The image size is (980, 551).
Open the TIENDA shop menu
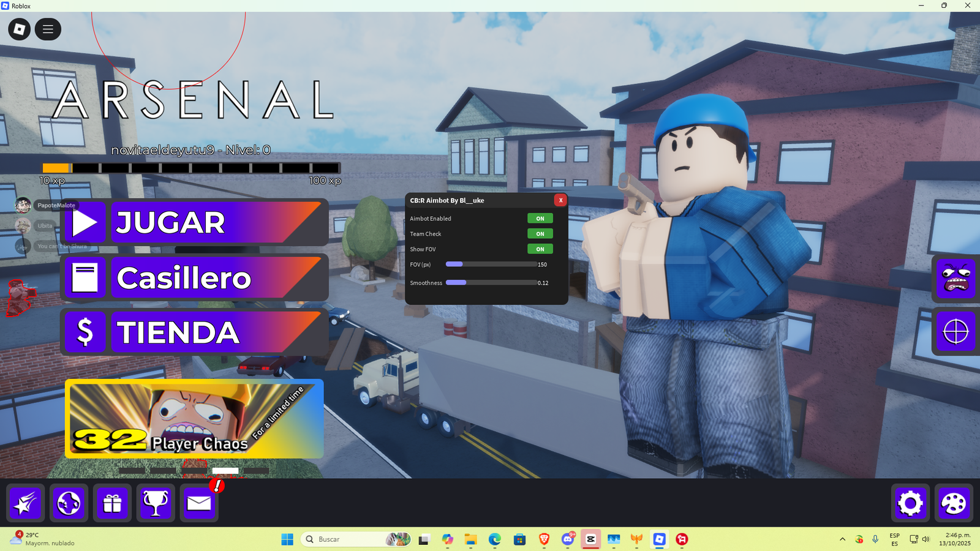[195, 332]
